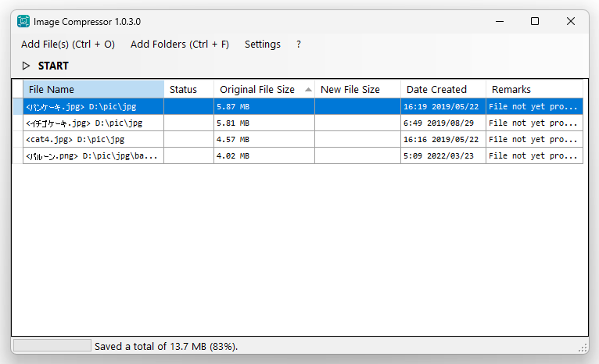The width and height of the screenshot is (599, 364).
Task: Click the Image Compressor app icon
Action: click(x=23, y=21)
